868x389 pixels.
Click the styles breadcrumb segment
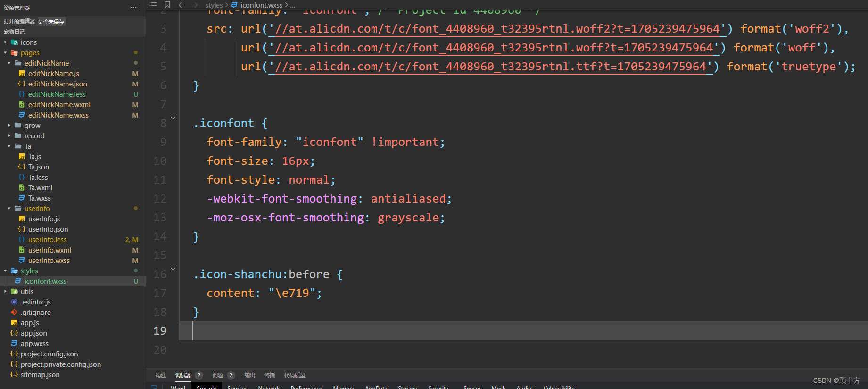click(214, 5)
